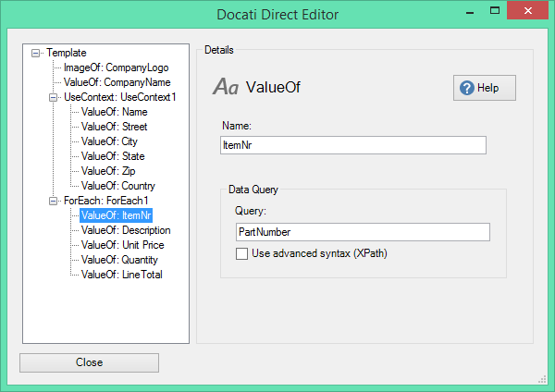This screenshot has width=555, height=392.
Task: Click the Close button
Action: [89, 362]
